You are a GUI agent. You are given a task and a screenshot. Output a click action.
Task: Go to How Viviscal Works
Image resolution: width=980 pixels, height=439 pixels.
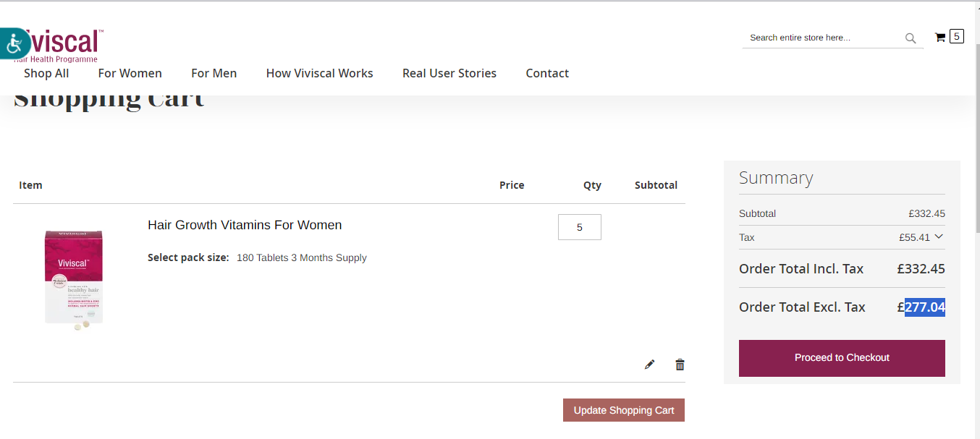(x=320, y=73)
